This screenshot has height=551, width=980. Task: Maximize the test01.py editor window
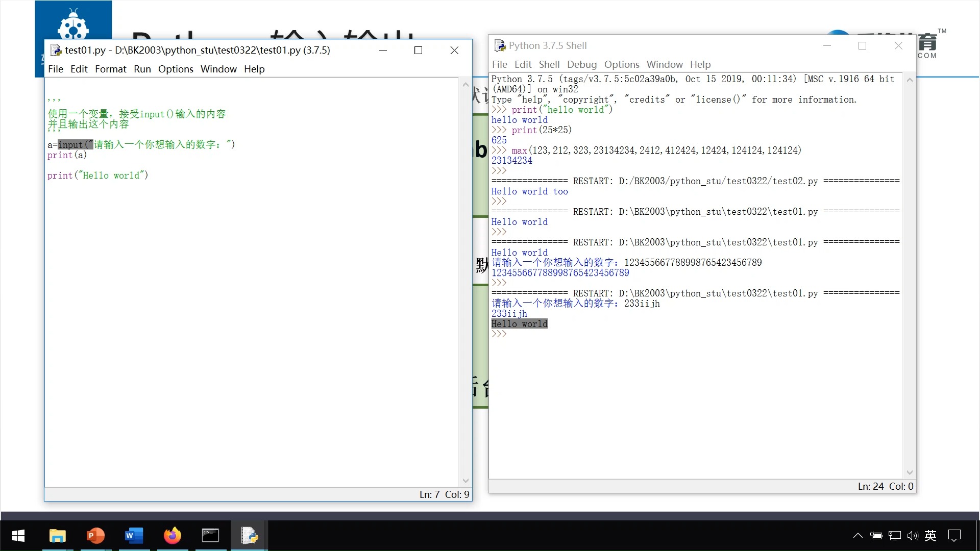(418, 50)
